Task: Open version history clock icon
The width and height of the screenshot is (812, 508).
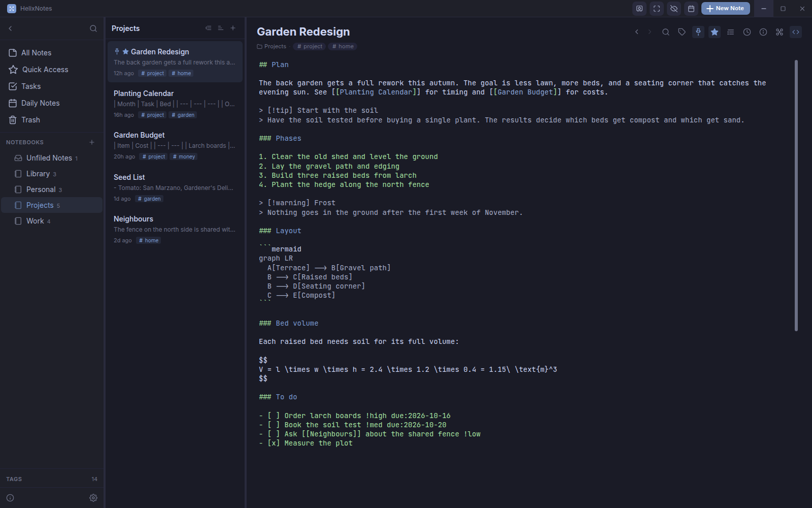Action: 747,32
